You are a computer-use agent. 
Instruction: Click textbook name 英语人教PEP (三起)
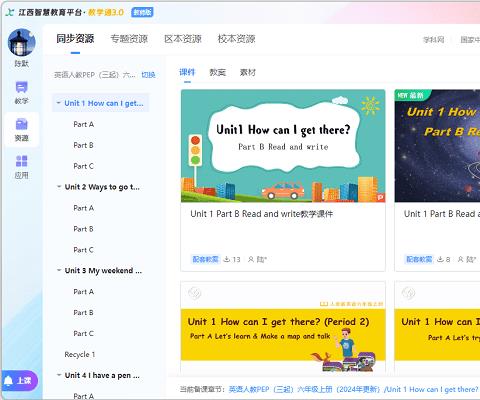tap(95, 75)
